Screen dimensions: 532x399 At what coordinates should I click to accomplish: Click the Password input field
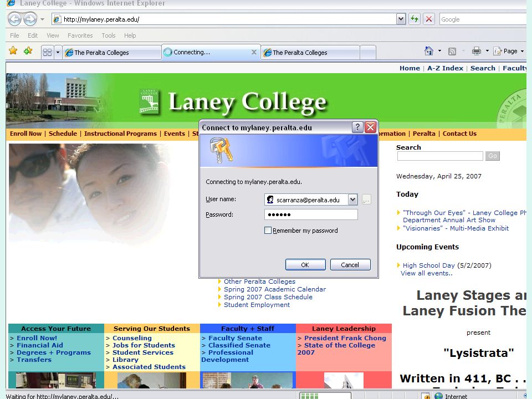[311, 214]
